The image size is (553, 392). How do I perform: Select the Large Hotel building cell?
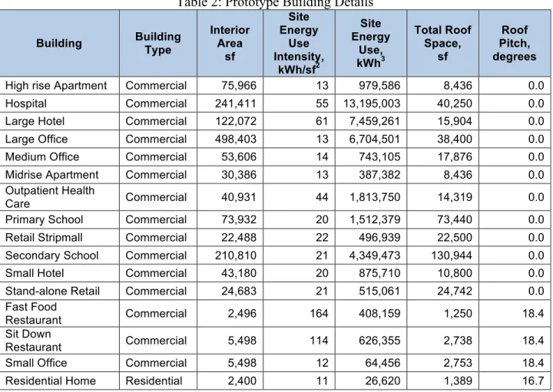(x=59, y=121)
